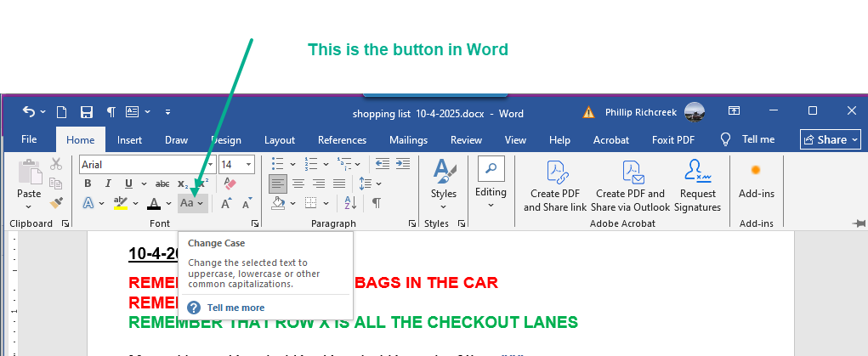Apply numbered list formatting

[x=310, y=165]
